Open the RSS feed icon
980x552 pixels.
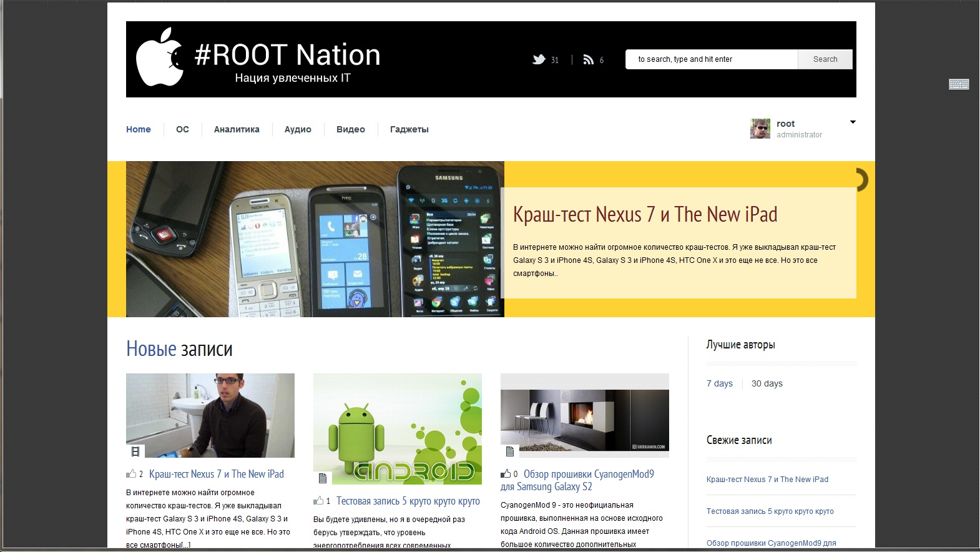588,60
